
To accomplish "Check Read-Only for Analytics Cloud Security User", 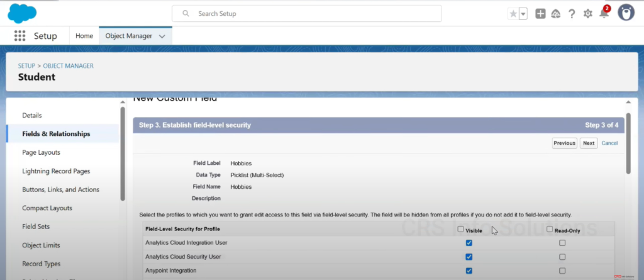I will (x=562, y=257).
